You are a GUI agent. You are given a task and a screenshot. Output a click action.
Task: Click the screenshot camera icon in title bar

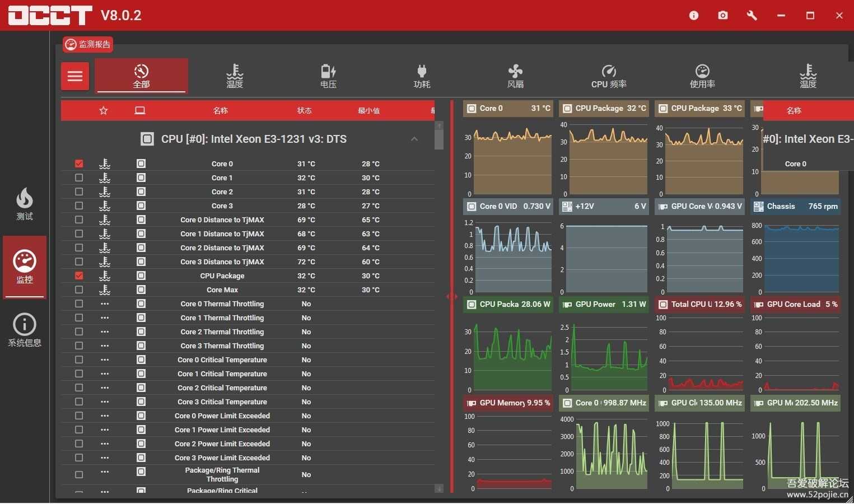(722, 15)
